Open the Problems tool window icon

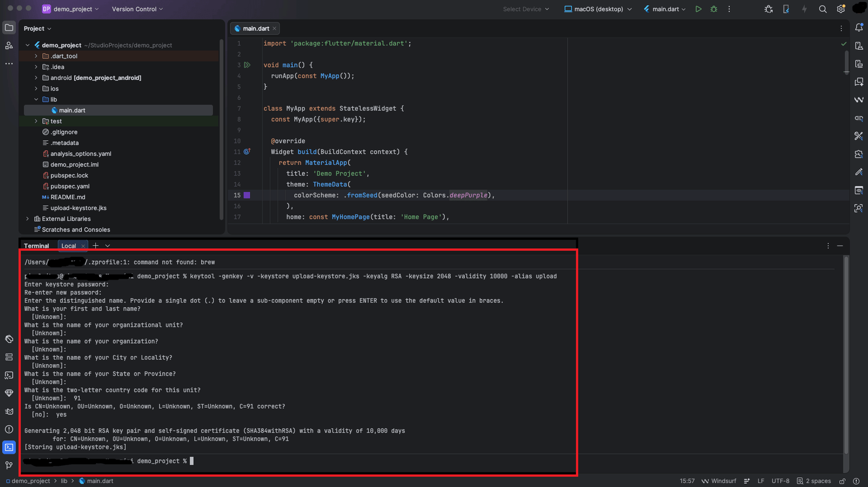[x=9, y=430]
